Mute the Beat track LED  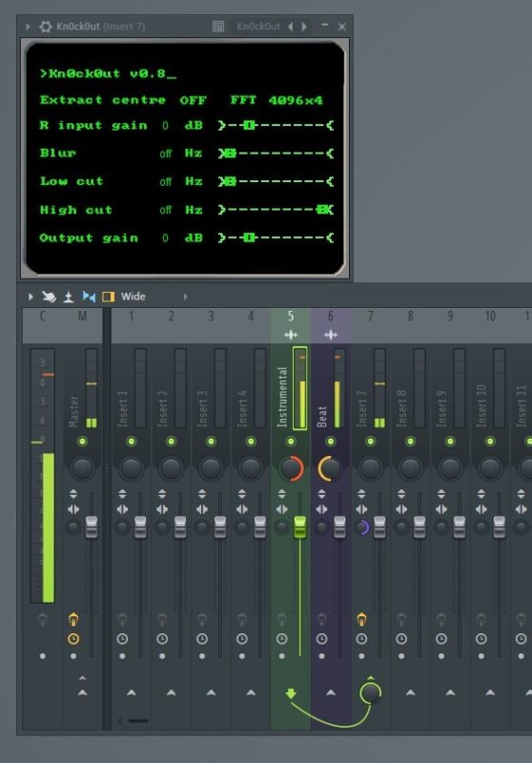click(x=331, y=442)
